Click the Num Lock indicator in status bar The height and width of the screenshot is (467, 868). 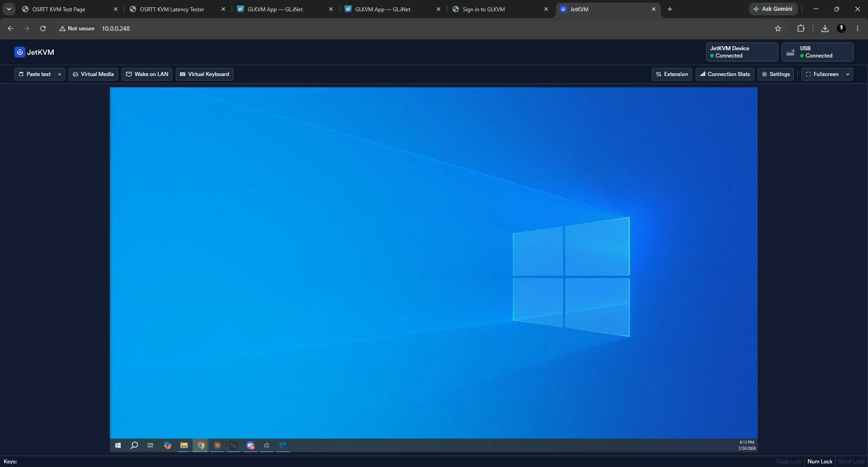(820, 462)
